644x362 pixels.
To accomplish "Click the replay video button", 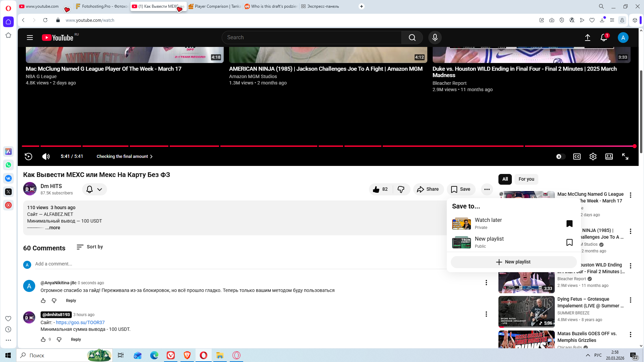I will point(29,157).
